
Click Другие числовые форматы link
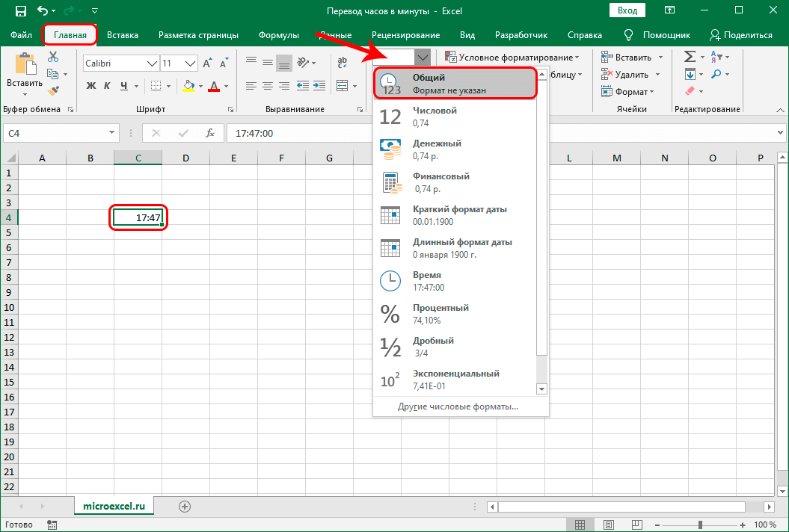(458, 406)
